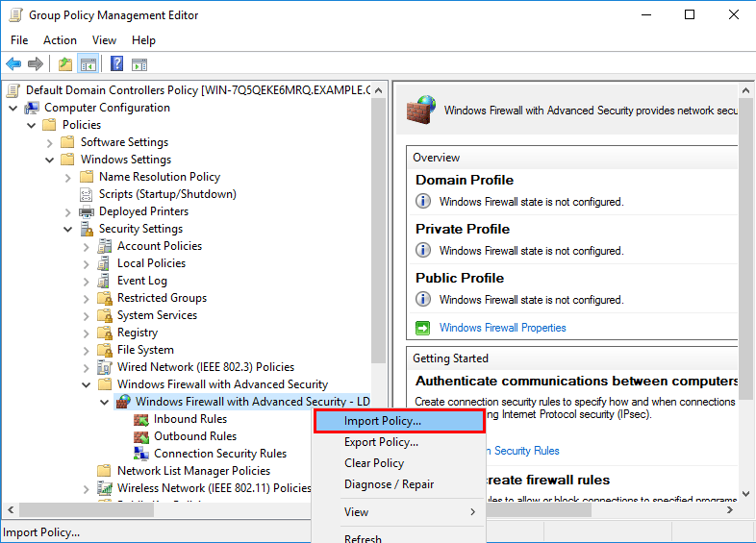Click tree pane horizontal scrollbar left arrow
This screenshot has width=756, height=543.
point(11,509)
